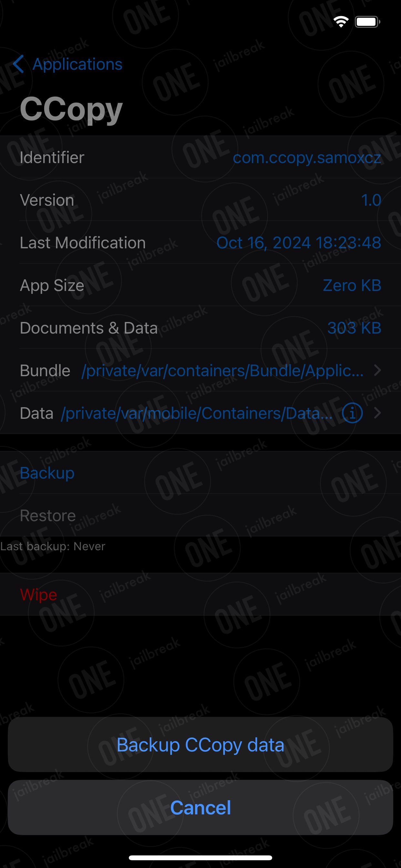Tap the battery status icon
Viewport: 401px width, 868px height.
click(x=368, y=22)
